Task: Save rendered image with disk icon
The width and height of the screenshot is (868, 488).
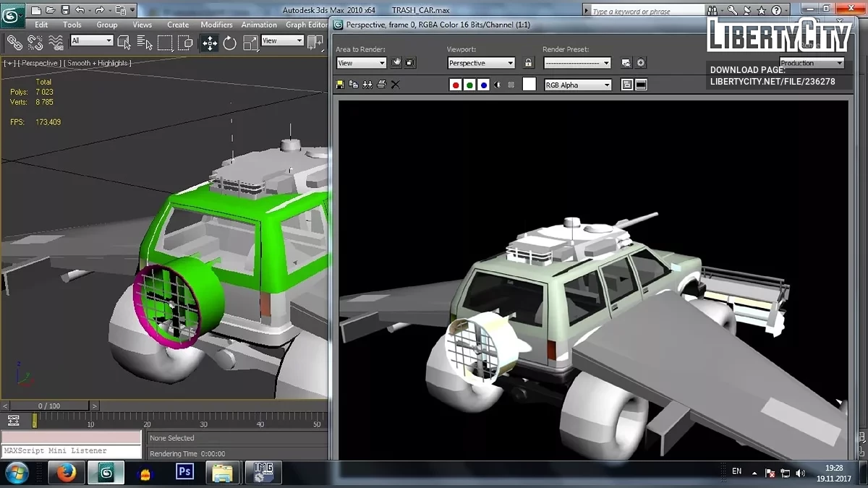Action: [340, 85]
